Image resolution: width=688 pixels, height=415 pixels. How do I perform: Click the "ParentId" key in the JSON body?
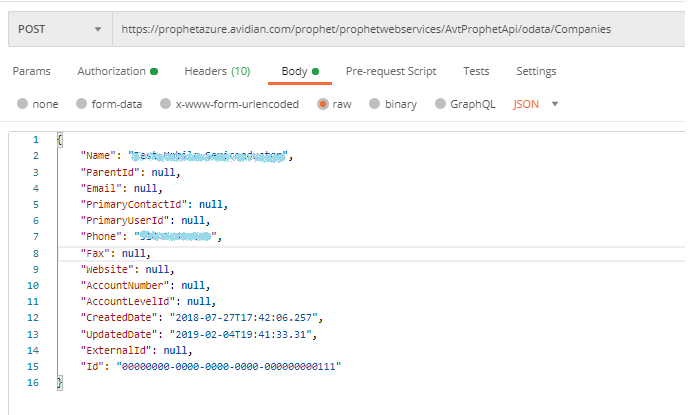click(x=110, y=172)
